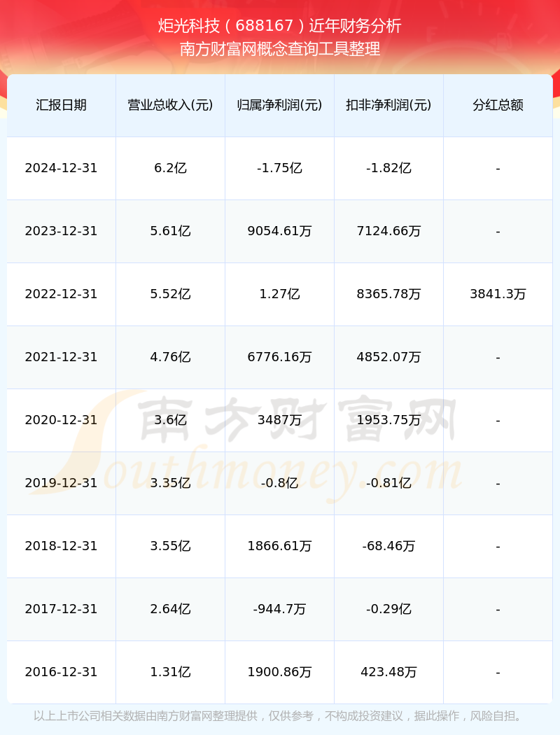Click the 2020-12-31 date cell
This screenshot has width=560, height=735.
(x=61, y=420)
